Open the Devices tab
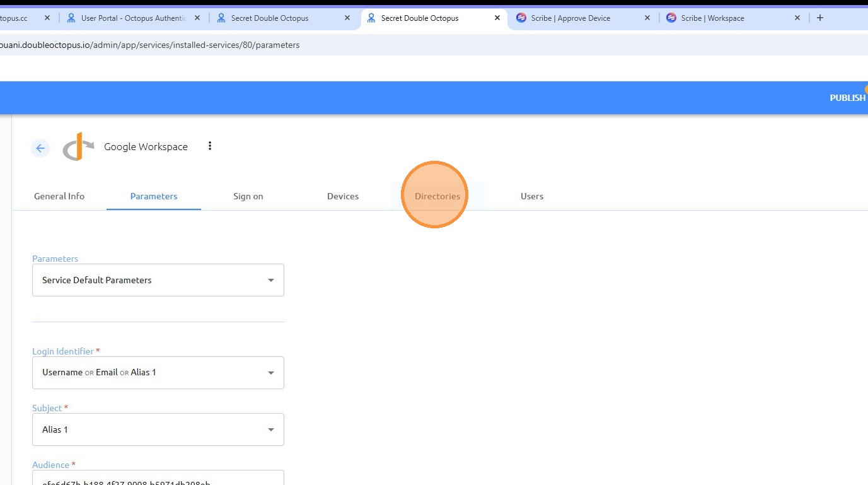This screenshot has width=868, height=485. point(343,196)
